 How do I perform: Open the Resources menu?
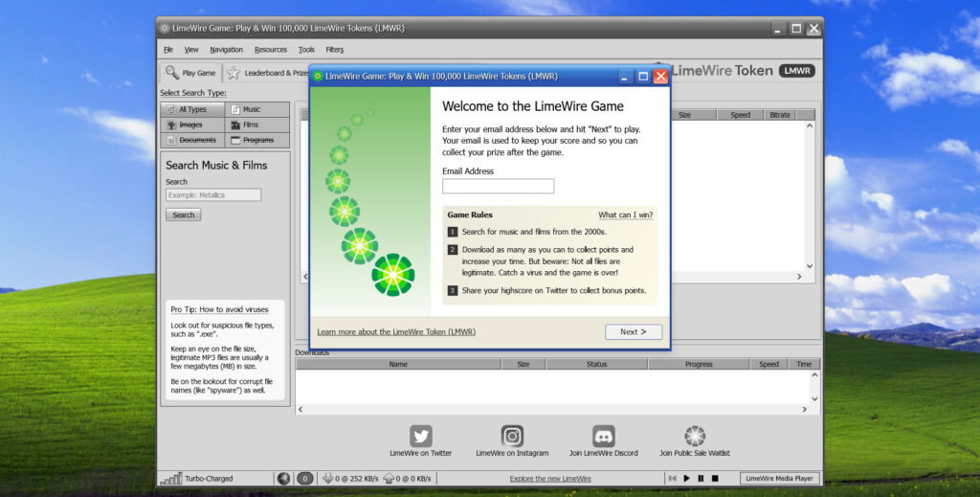pyautogui.click(x=271, y=50)
